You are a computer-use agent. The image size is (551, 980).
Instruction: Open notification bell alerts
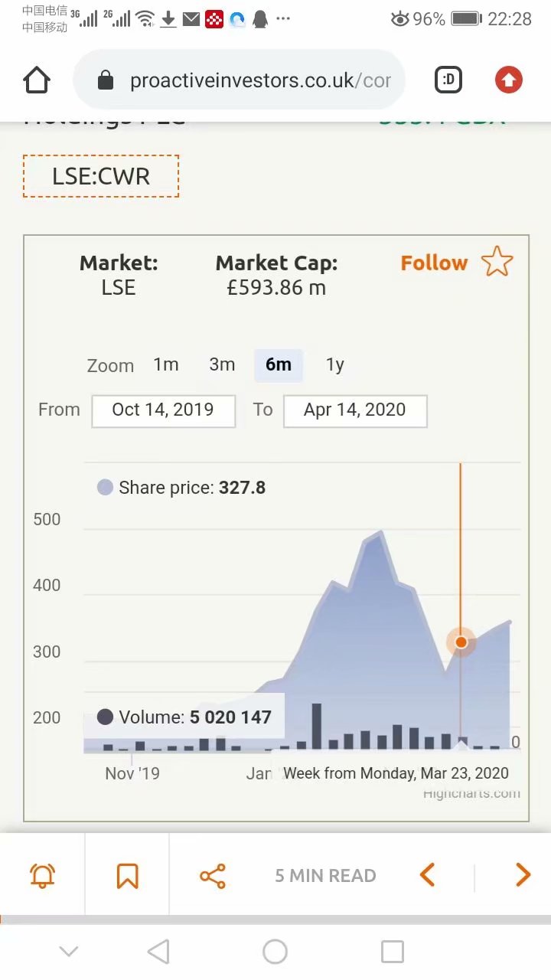[42, 875]
